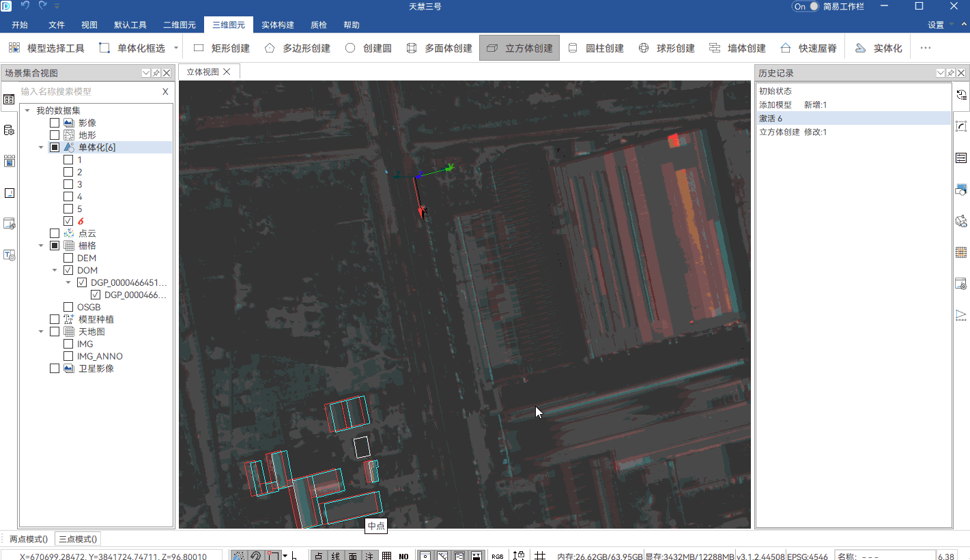Show more tools via the ellipsis button
This screenshot has width=970, height=560.
(926, 48)
